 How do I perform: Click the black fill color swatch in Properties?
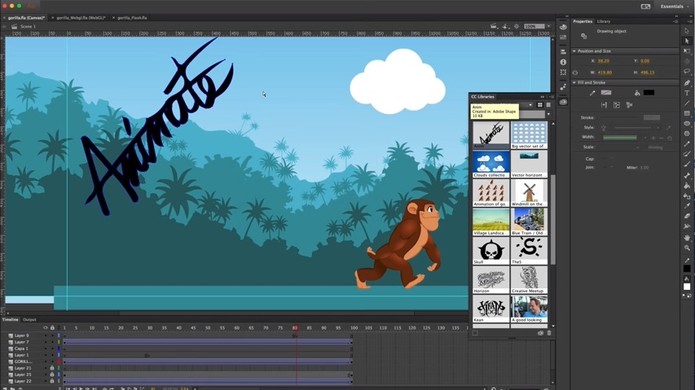click(x=648, y=93)
